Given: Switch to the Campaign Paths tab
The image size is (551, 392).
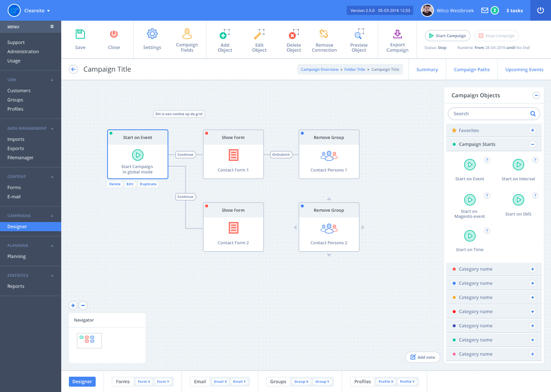Looking at the screenshot, I should [472, 70].
